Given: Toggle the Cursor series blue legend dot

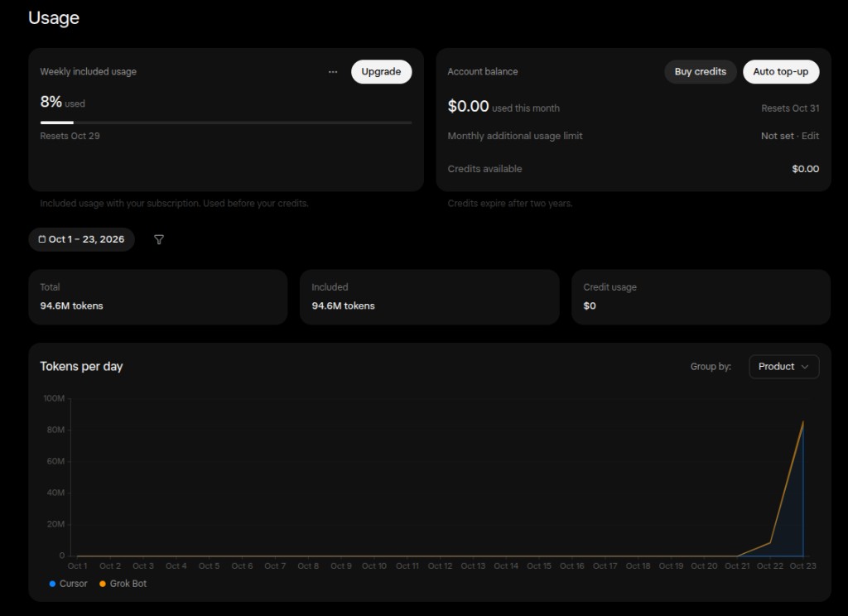Looking at the screenshot, I should click(52, 584).
